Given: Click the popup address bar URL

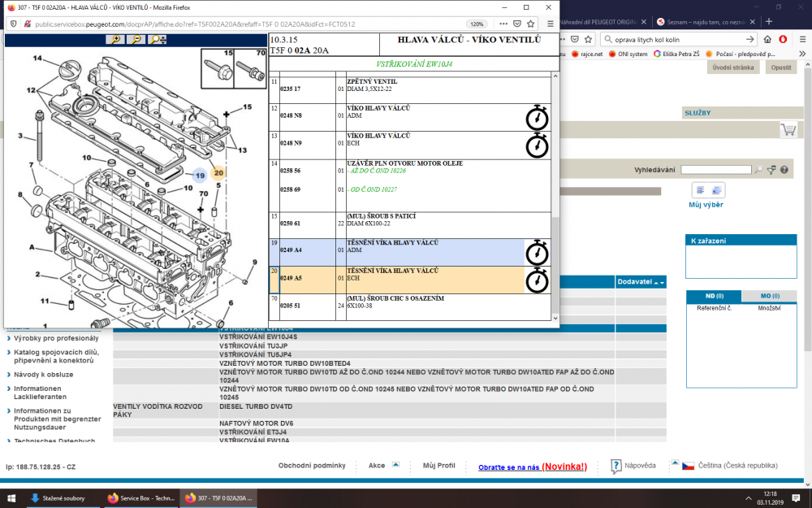Looking at the screenshot, I should point(195,24).
